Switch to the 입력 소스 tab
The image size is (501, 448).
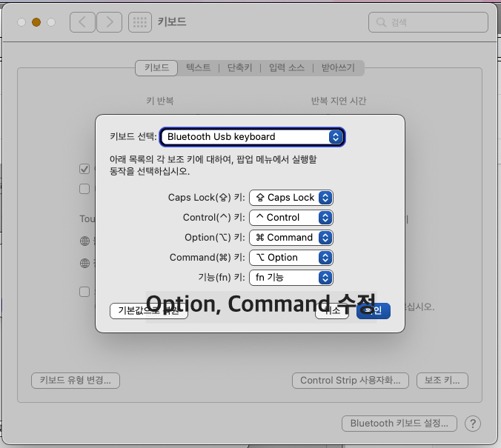point(287,67)
